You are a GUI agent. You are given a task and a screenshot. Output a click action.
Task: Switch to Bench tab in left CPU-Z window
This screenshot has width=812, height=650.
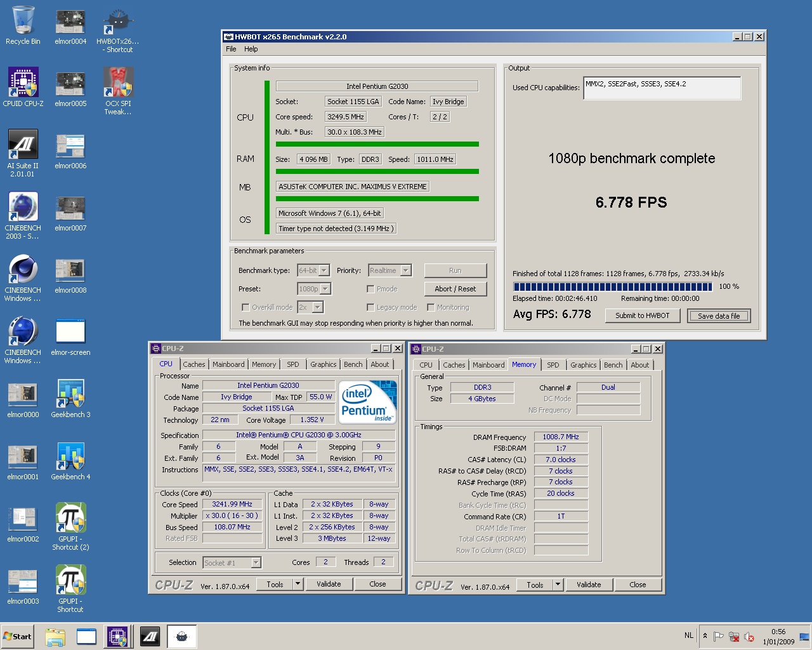tap(353, 364)
